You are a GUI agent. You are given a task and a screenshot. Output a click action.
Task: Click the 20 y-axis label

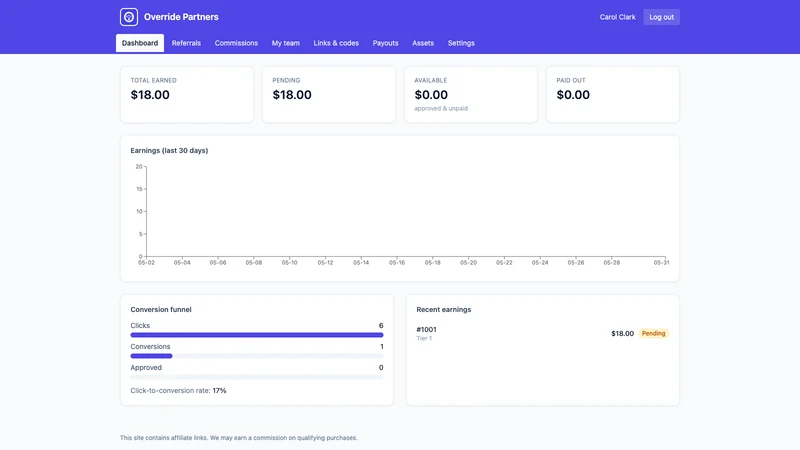(x=139, y=167)
